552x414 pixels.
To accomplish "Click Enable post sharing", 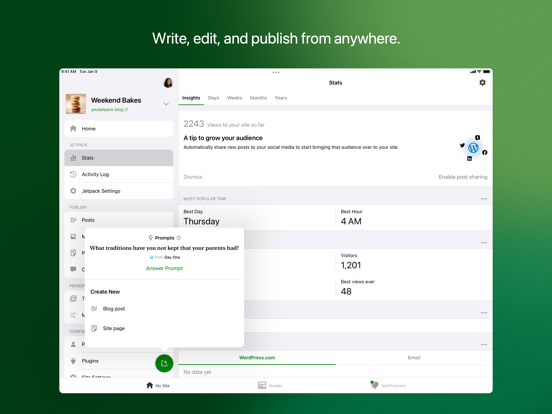I will pyautogui.click(x=463, y=177).
